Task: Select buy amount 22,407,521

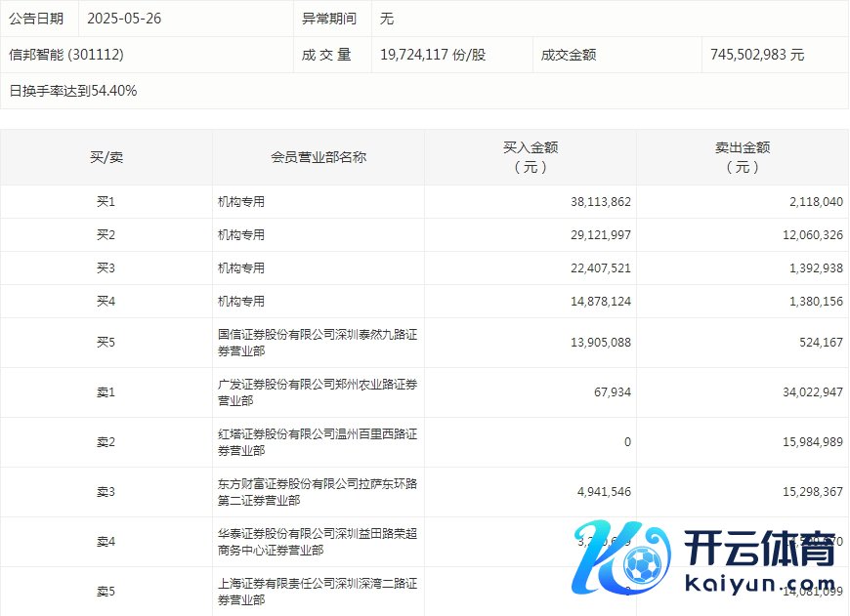Action: [x=601, y=268]
